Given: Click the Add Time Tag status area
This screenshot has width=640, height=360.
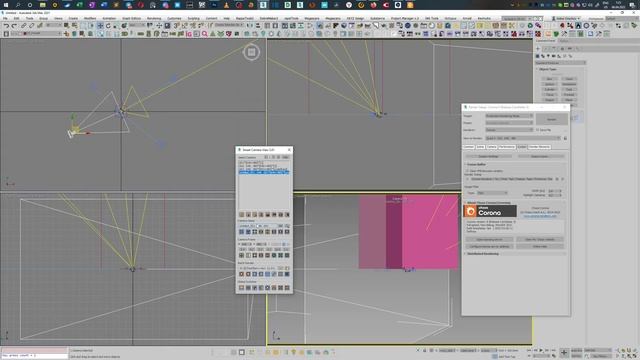Looking at the screenshot, I should 507,356.
